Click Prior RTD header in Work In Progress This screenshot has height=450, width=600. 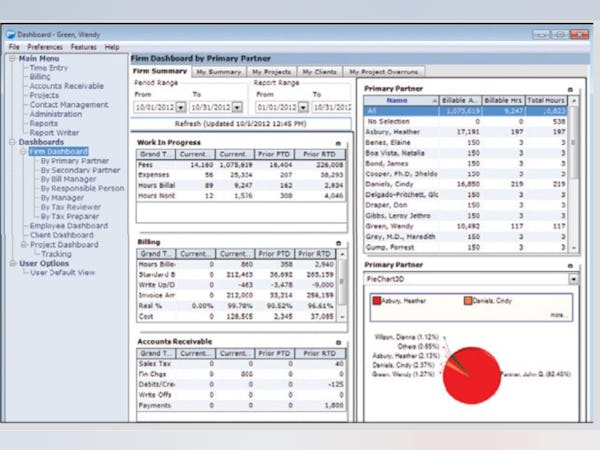pyautogui.click(x=320, y=155)
